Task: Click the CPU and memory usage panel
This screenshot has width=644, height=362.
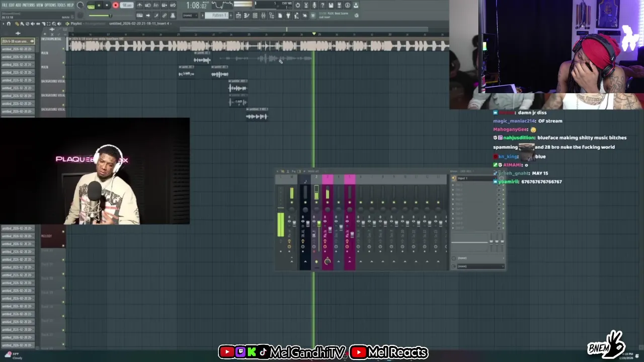Action: coord(274,6)
